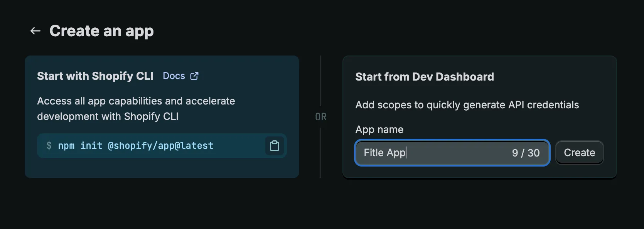
Task: Open the Docs link
Action: tap(174, 76)
